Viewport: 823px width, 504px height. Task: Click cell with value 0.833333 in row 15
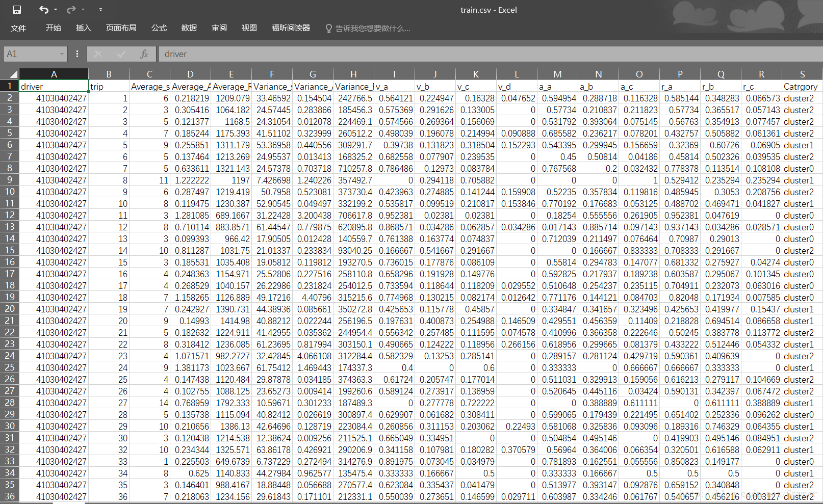click(x=639, y=250)
